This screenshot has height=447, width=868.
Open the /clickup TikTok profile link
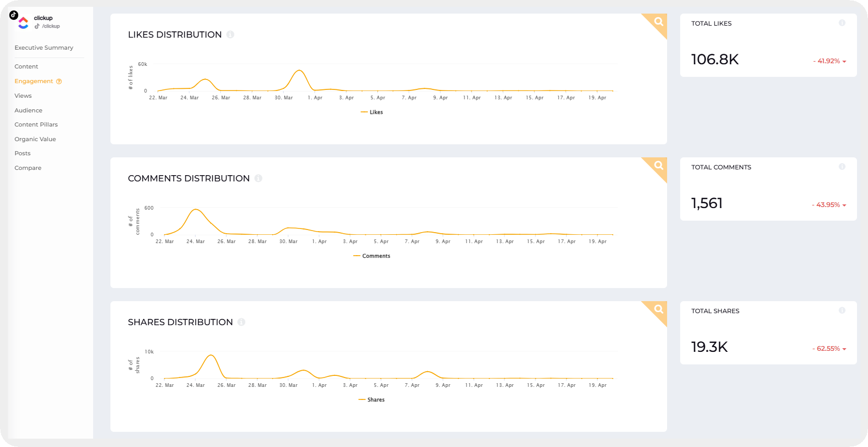click(x=50, y=26)
